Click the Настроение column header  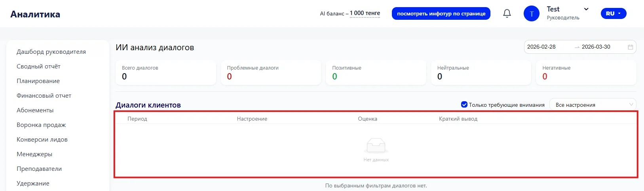(x=252, y=119)
